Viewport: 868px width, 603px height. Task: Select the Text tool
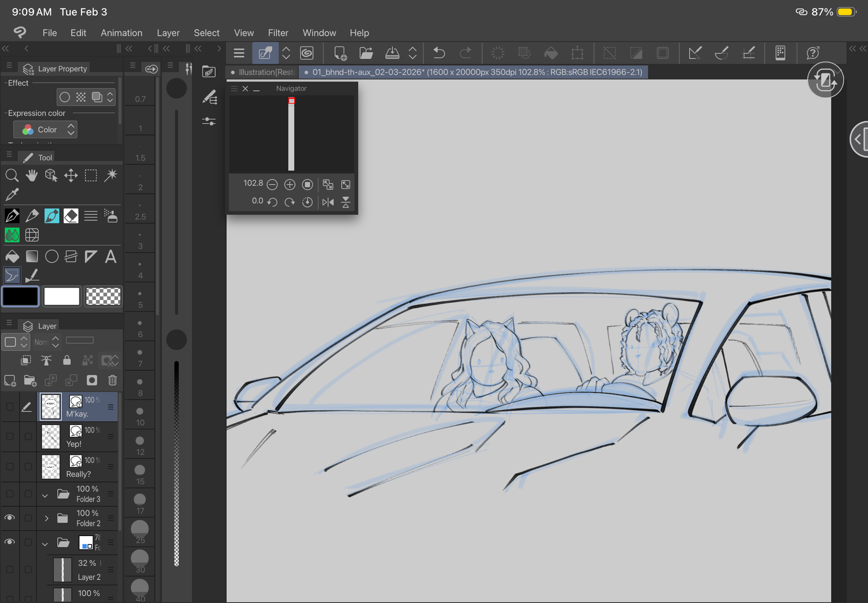(x=111, y=257)
